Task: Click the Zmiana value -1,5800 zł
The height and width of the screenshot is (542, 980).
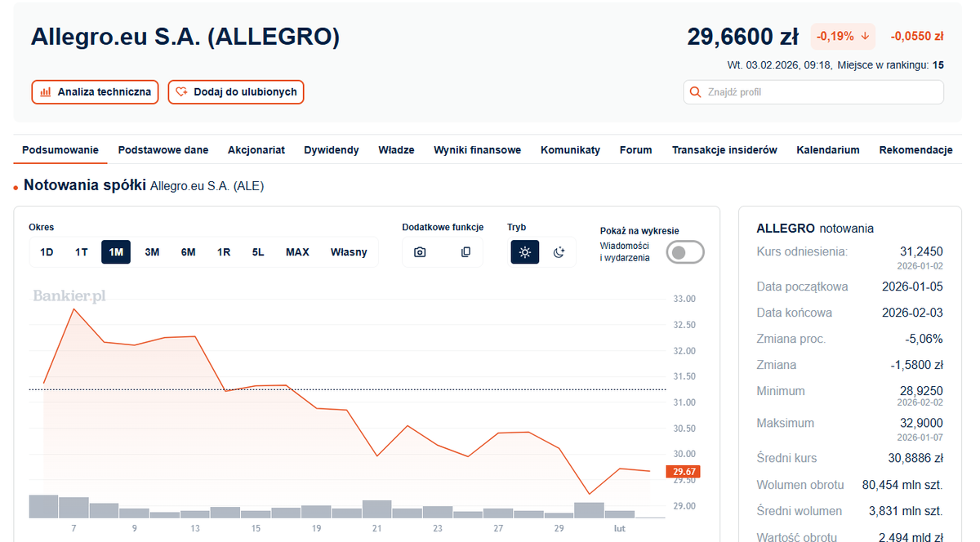Action: tap(917, 365)
